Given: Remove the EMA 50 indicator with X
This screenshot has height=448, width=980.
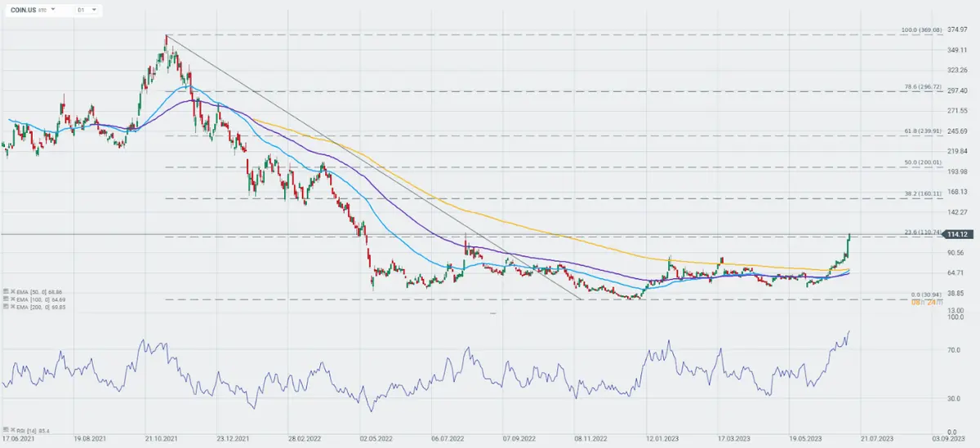Looking at the screenshot, I should coord(11,291).
